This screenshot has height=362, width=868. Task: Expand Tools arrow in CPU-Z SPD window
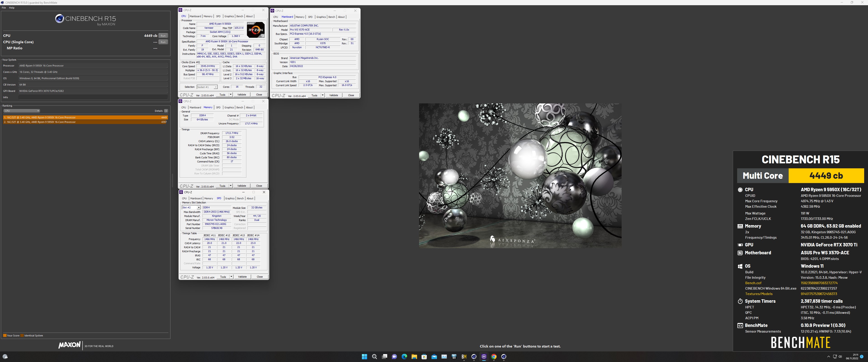tap(231, 277)
